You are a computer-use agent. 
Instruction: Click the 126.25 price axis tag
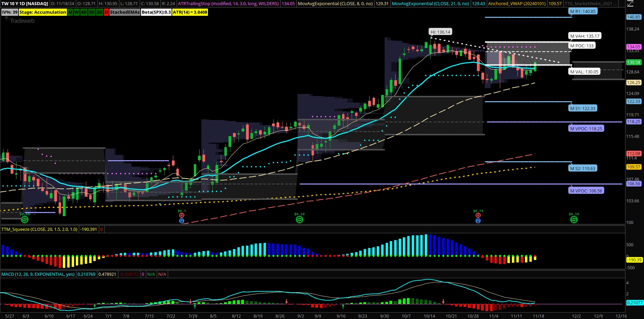pos(634,83)
